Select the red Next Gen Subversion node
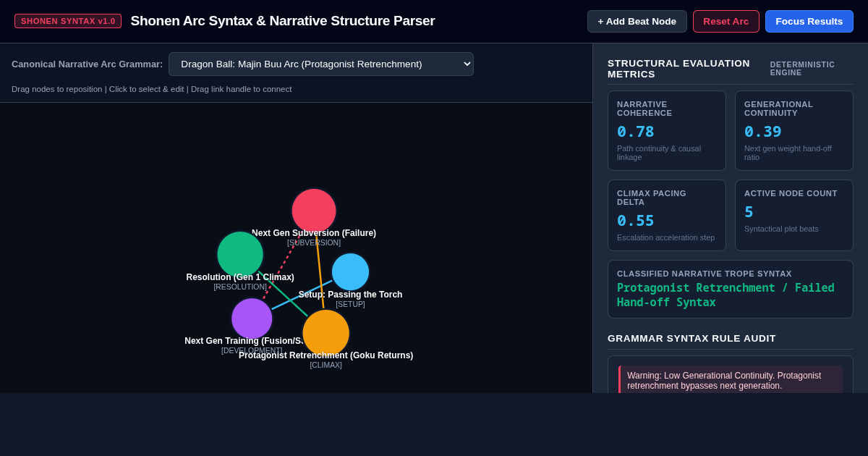Image resolution: width=868 pixels, height=456 pixels. [x=314, y=211]
